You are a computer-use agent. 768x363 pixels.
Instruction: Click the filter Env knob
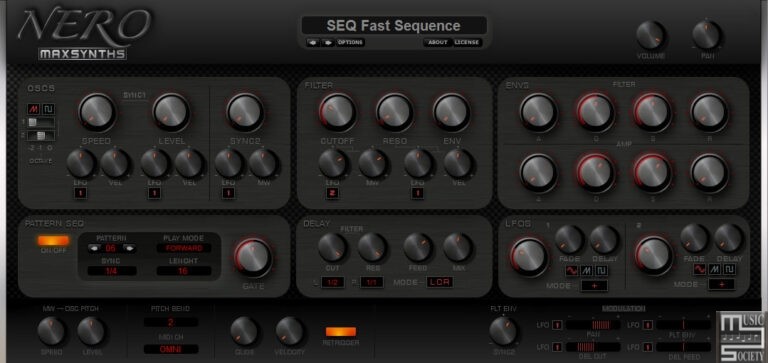coord(452,112)
